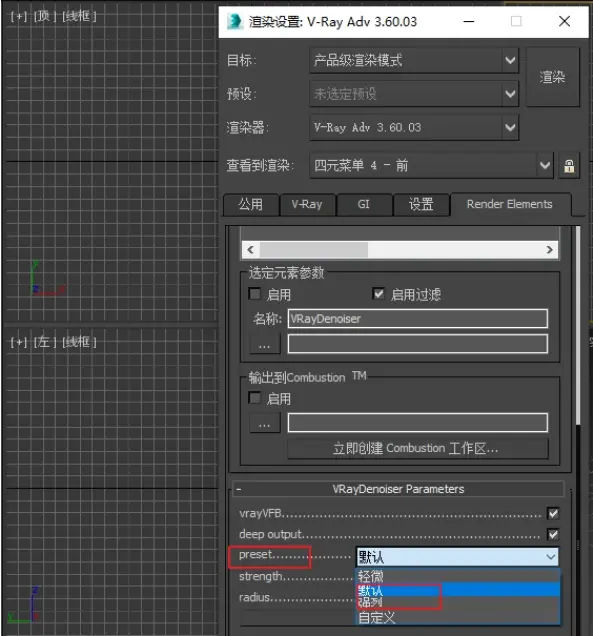The width and height of the screenshot is (593, 636).
Task: Click the [+] label in the top viewport
Action: click(19, 17)
